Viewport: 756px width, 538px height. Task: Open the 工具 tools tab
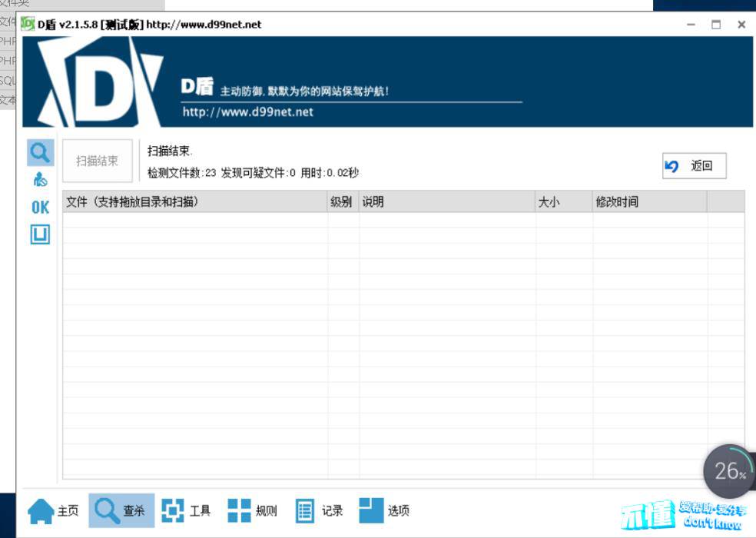click(186, 510)
